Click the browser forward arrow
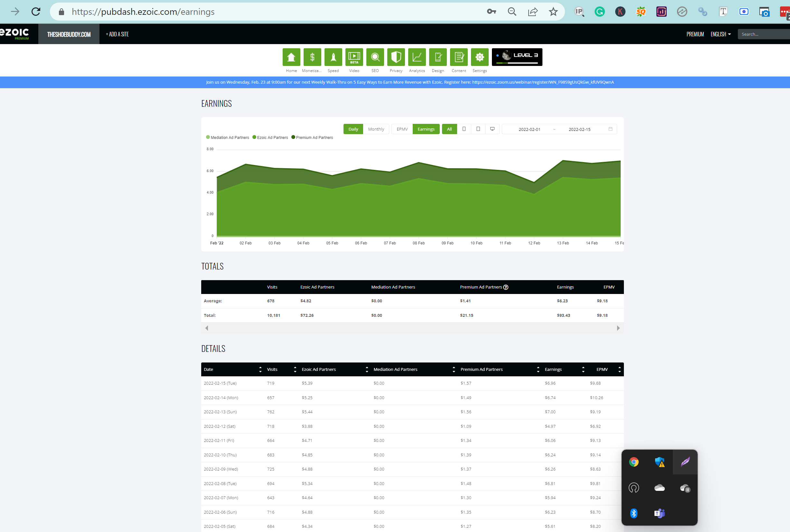This screenshot has height=532, width=790. coord(15,12)
